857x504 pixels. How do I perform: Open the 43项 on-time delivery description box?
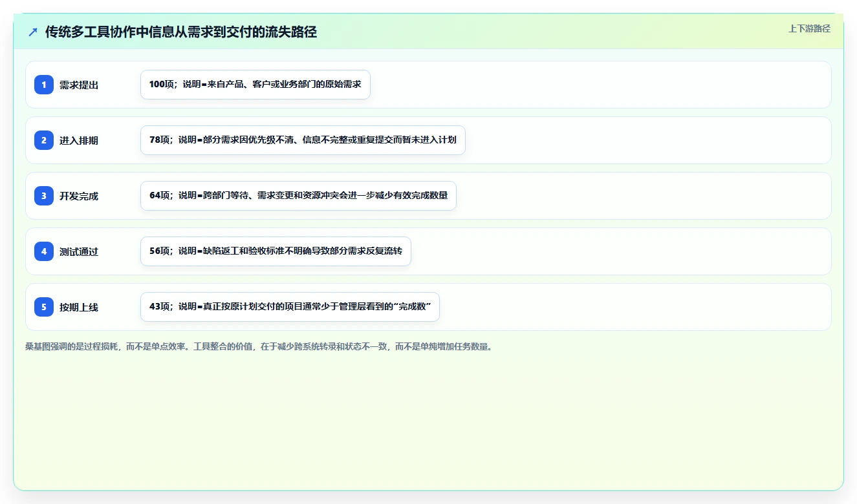(x=290, y=307)
